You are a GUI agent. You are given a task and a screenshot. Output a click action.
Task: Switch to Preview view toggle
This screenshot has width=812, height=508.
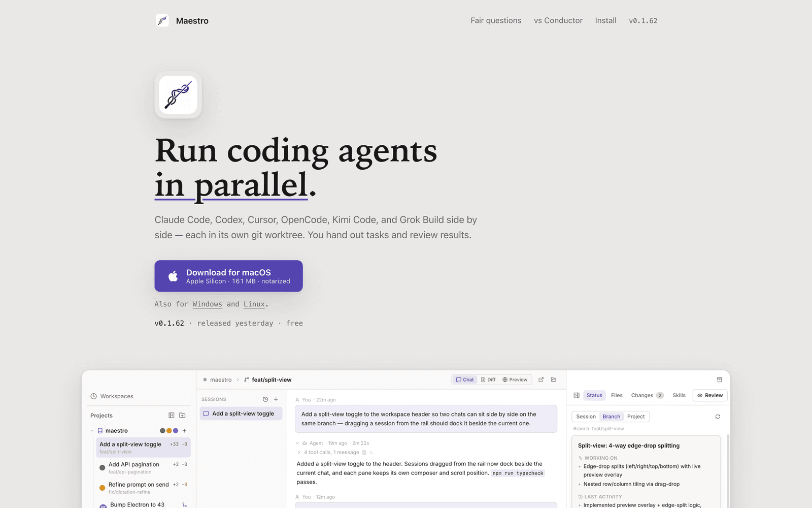tap(515, 379)
